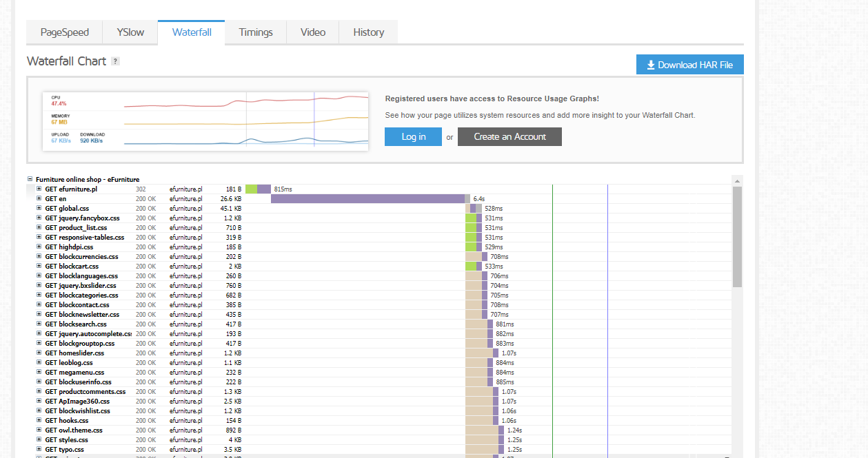Switch to the Video tab
Viewport: 868px width, 458px height.
pos(313,32)
